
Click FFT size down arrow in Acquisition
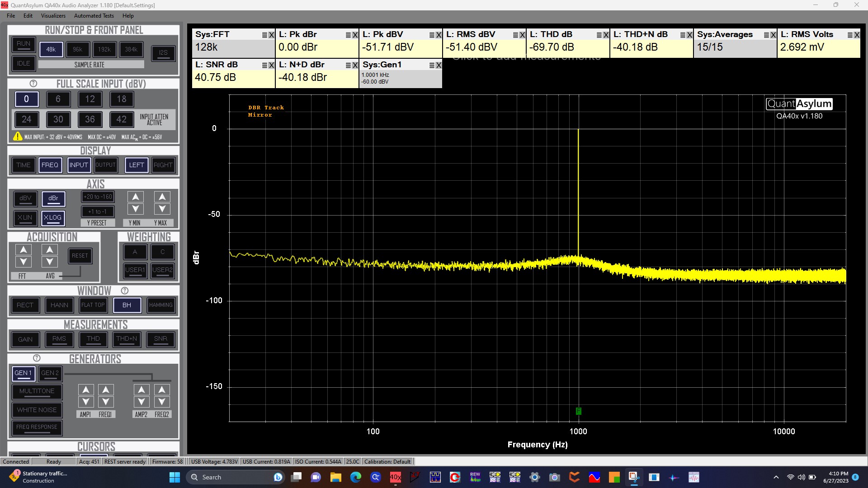[x=24, y=262]
